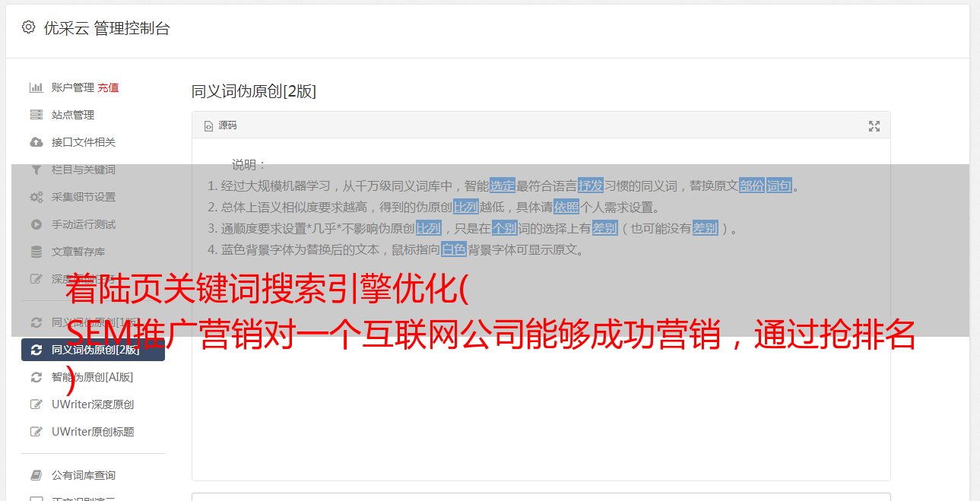Select 智能伪原创[AI版] in sidebar
The image size is (980, 501).
click(x=93, y=377)
